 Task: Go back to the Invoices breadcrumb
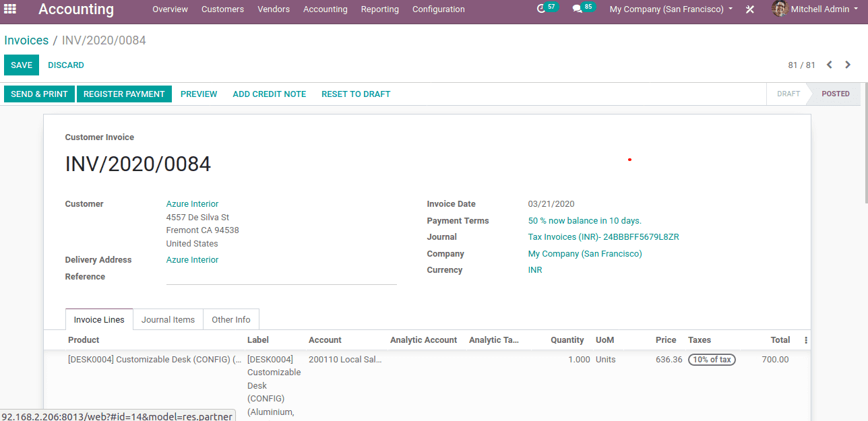coord(26,40)
